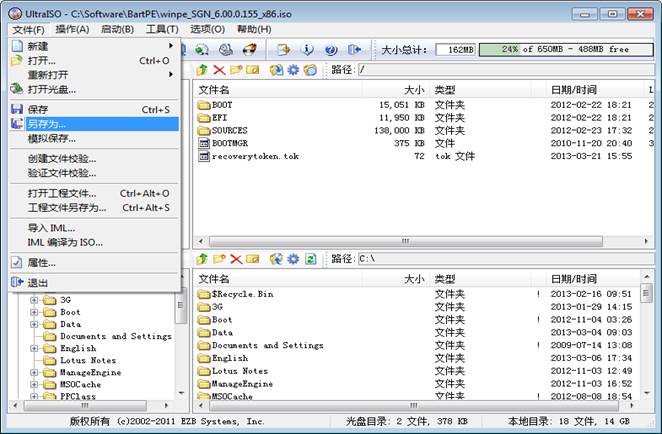Image resolution: width=662 pixels, height=434 pixels.
Task: Click the blue gear settings icon in the ISO pane toolbar
Action: click(x=293, y=70)
